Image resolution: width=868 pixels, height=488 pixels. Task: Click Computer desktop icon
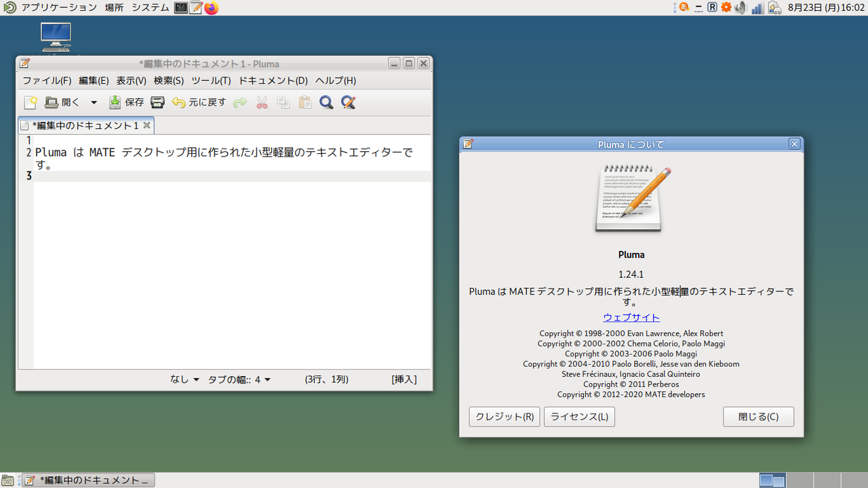(x=56, y=37)
